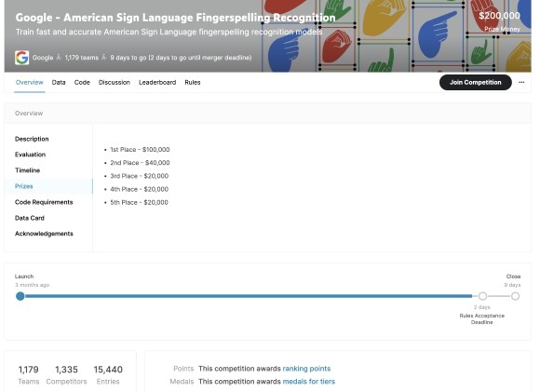540x392 pixels.
Task: Click the 15,440 Entries statistic
Action: click(x=108, y=375)
